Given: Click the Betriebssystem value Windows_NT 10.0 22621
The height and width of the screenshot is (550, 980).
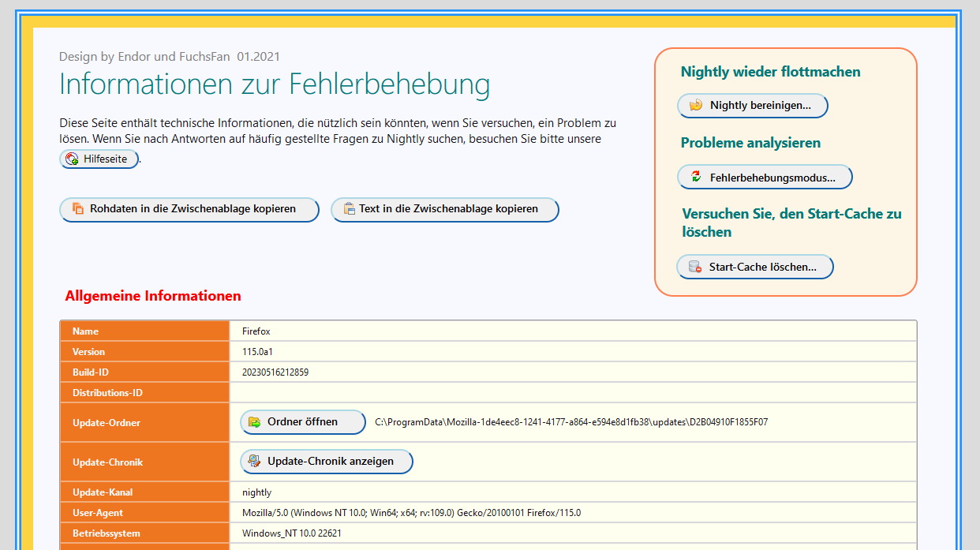Looking at the screenshot, I should tap(291, 533).
